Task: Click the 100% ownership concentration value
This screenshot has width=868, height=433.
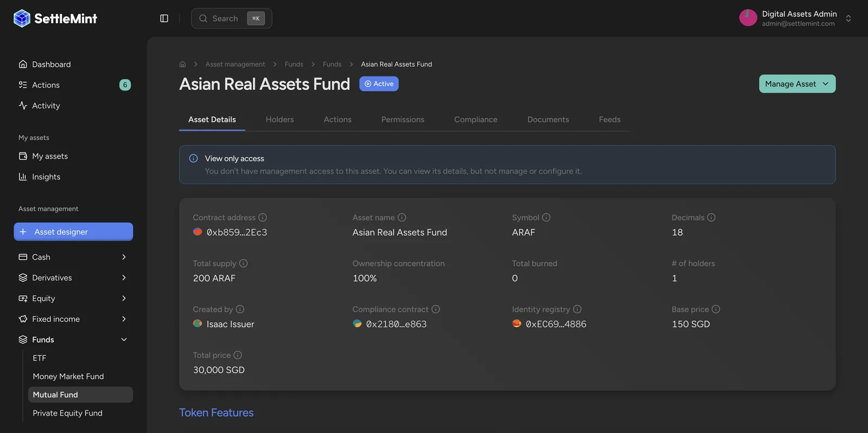Action: [365, 279]
